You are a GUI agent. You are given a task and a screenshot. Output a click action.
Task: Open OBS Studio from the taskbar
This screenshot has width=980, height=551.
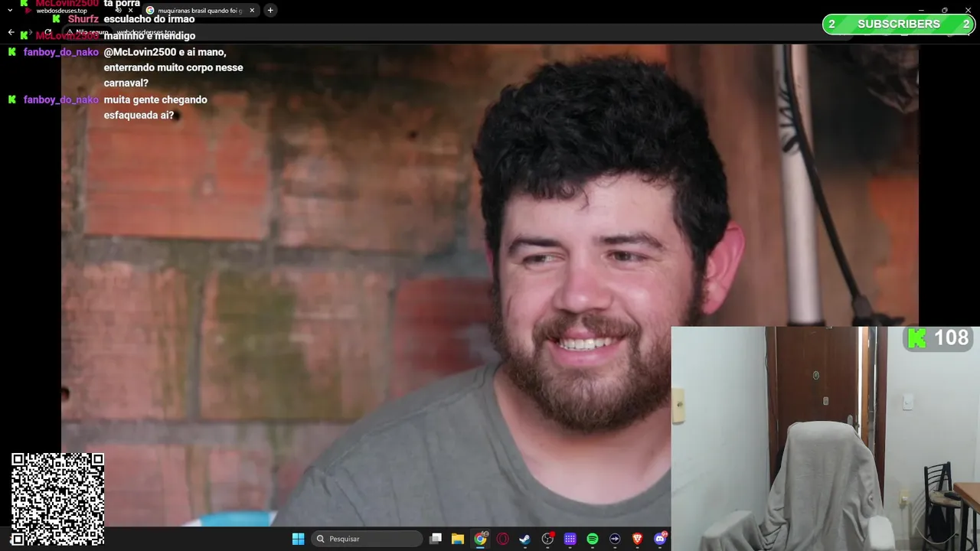pos(547,539)
